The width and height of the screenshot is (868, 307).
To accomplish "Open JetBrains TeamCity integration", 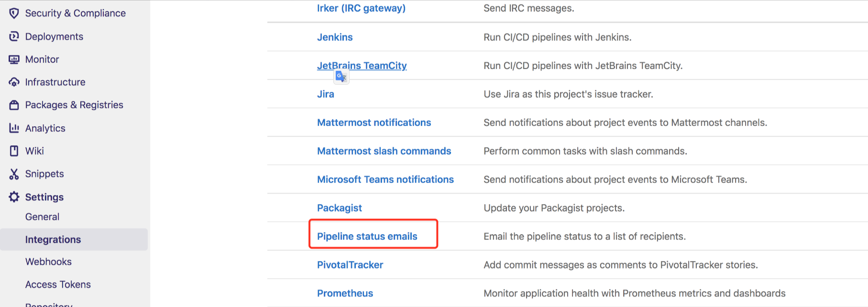I will click(362, 66).
